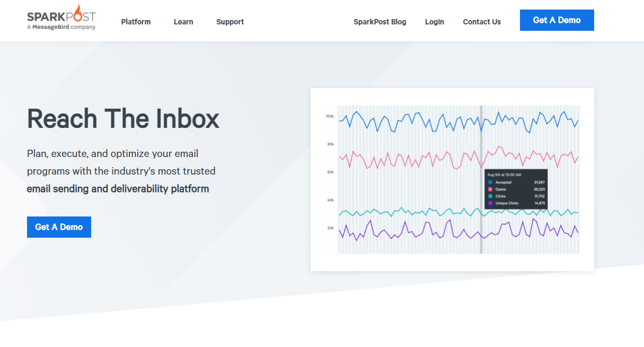
Task: Click the purple Unique Clicks legend dot
Action: 490,203
